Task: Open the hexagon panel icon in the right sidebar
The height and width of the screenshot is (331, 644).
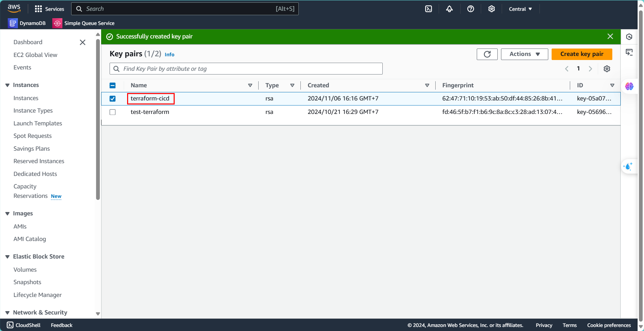Action: (x=629, y=37)
